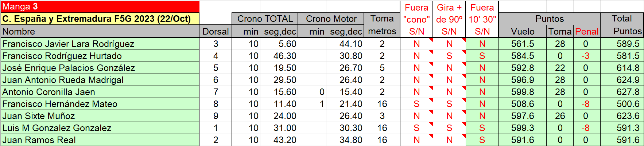
Task: Click the "Luis M Gonzalez Gonzalez" name cell
Action: pyautogui.click(x=100, y=128)
